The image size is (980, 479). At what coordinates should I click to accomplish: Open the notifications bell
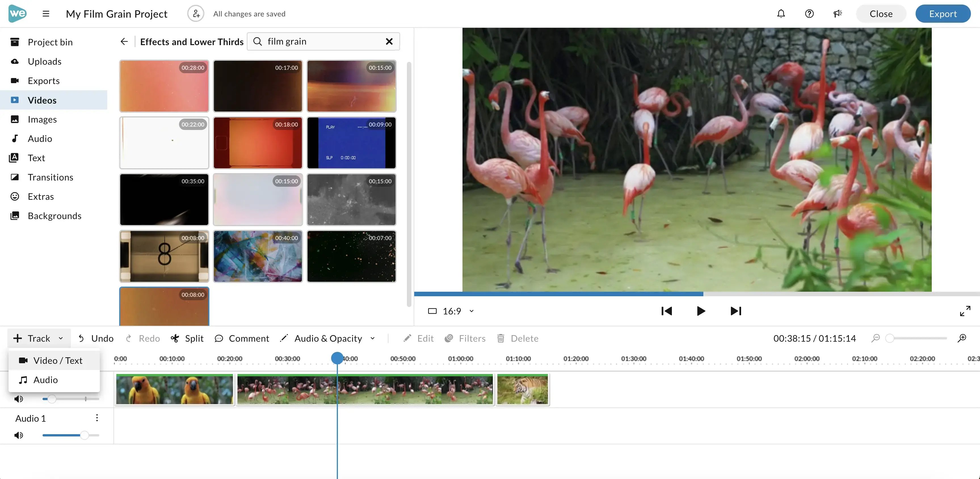coord(781,14)
